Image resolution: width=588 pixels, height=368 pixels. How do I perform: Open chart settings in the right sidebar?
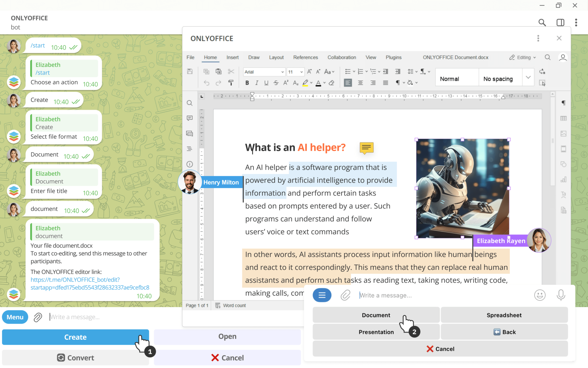tap(564, 179)
